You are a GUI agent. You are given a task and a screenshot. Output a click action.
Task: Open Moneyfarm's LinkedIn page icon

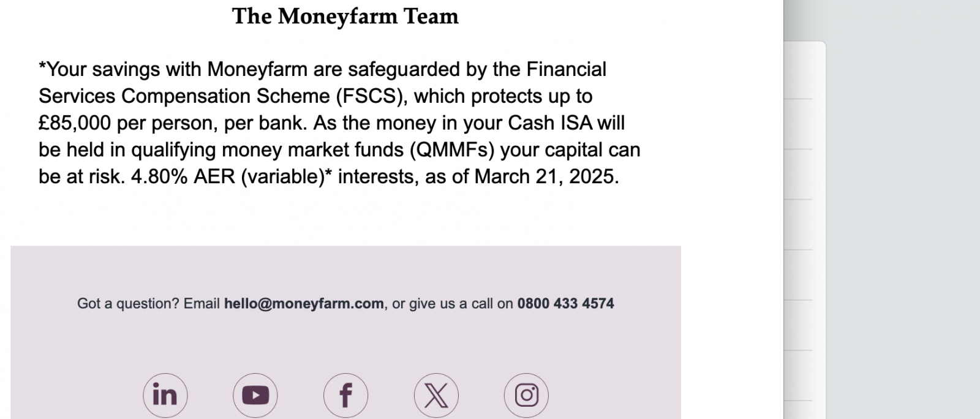click(165, 395)
